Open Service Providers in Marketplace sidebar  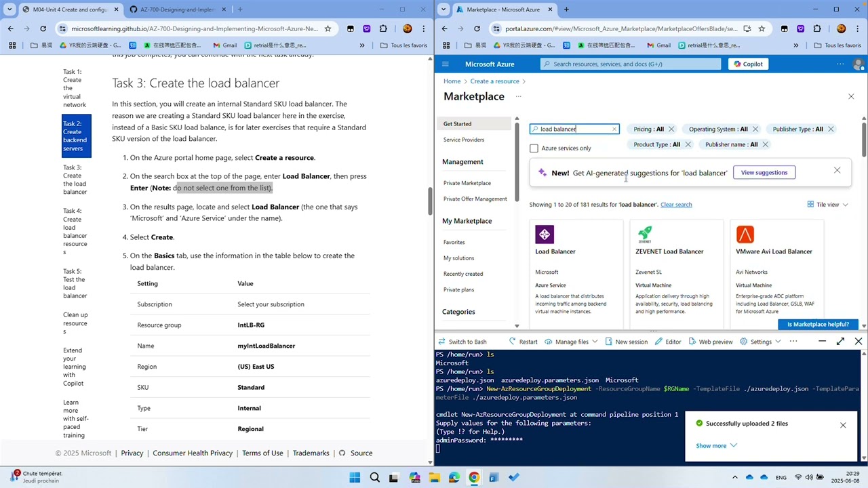pos(464,140)
